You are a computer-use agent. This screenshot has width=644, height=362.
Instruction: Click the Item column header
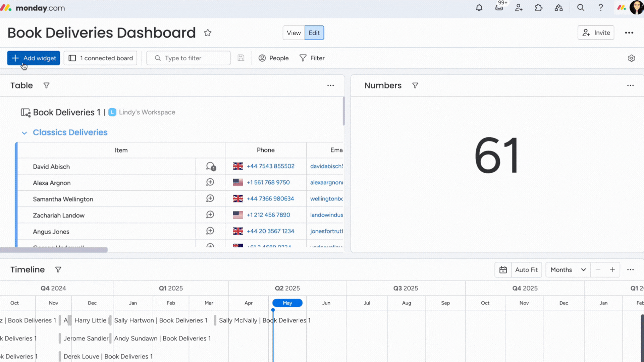point(121,150)
